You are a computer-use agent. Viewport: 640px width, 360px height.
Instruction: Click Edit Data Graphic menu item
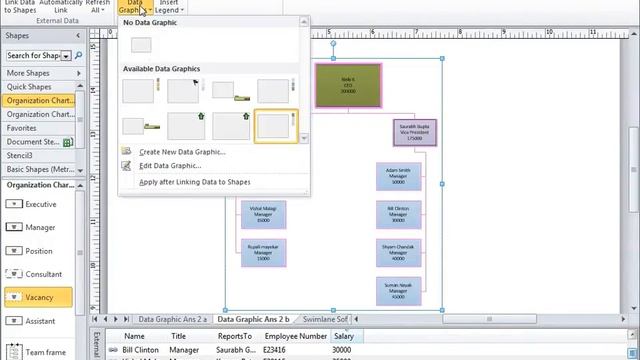[170, 166]
